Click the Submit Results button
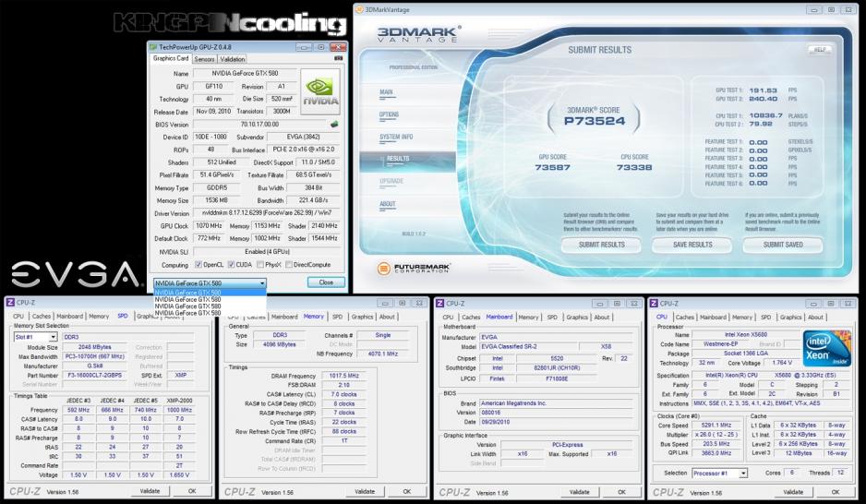 601,245
